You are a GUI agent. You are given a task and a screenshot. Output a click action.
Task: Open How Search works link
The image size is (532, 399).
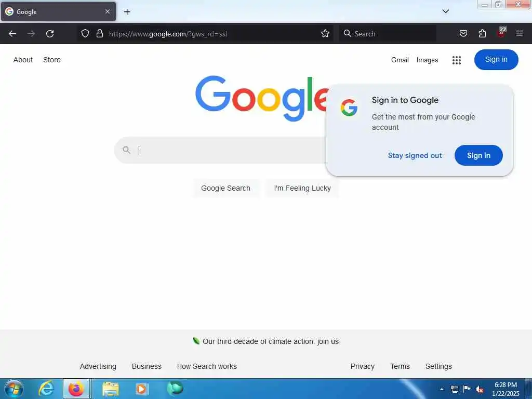click(x=207, y=366)
